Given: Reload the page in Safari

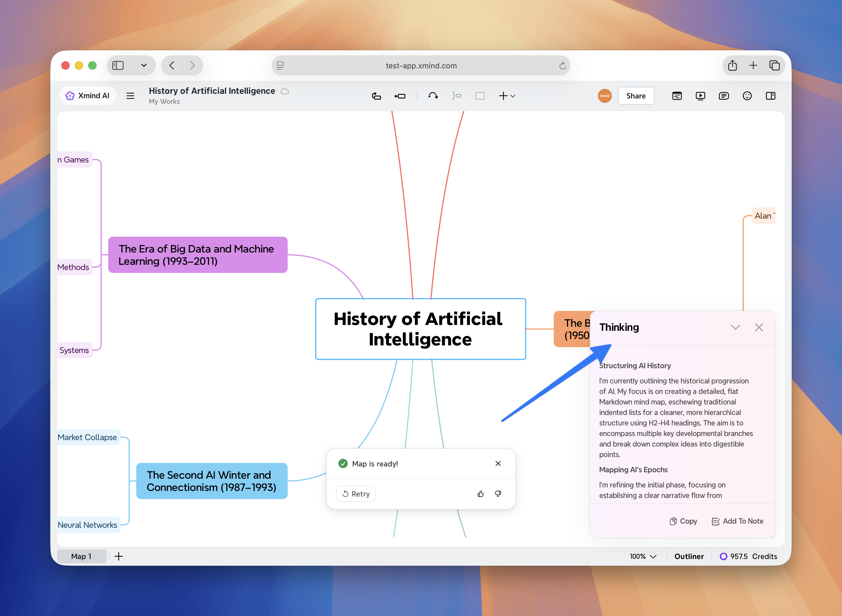Looking at the screenshot, I should pyautogui.click(x=563, y=66).
